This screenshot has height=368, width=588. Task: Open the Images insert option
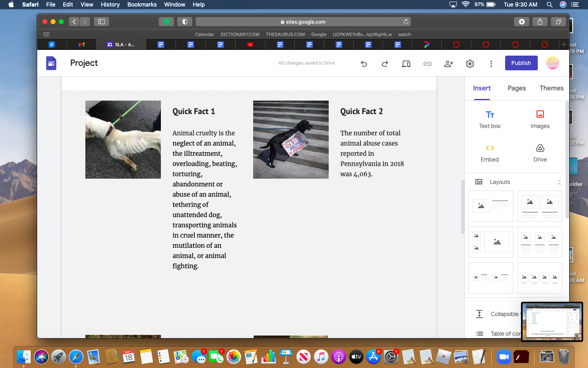coord(540,119)
